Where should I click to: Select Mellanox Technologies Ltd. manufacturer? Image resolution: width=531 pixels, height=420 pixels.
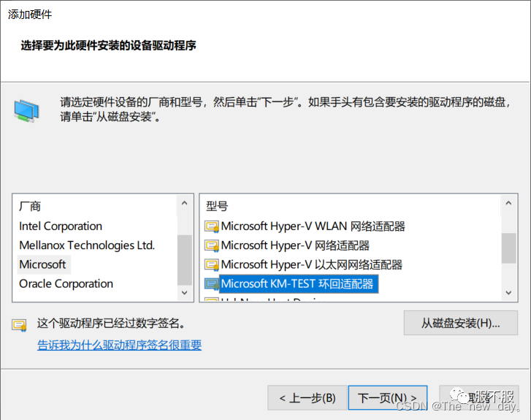[x=87, y=245]
